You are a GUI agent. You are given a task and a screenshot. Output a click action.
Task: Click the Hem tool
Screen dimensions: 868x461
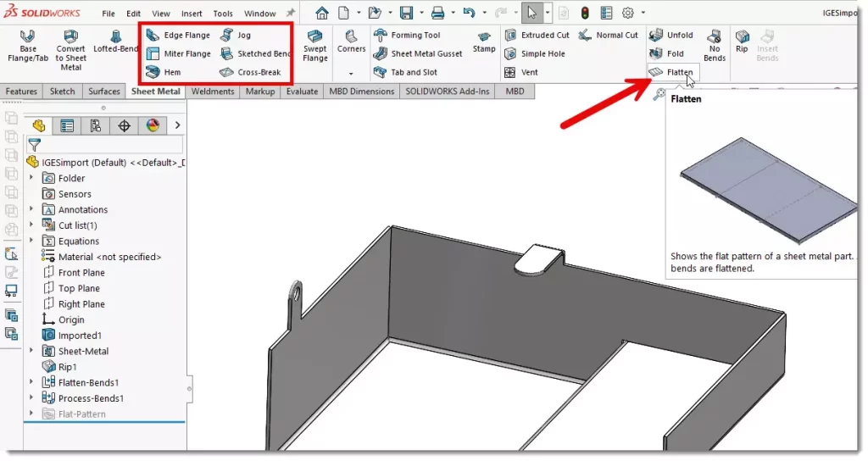[x=164, y=72]
